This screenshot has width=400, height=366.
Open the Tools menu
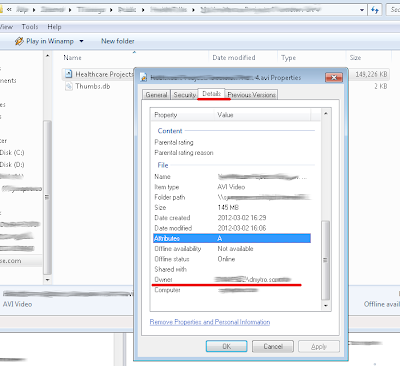[x=30, y=27]
